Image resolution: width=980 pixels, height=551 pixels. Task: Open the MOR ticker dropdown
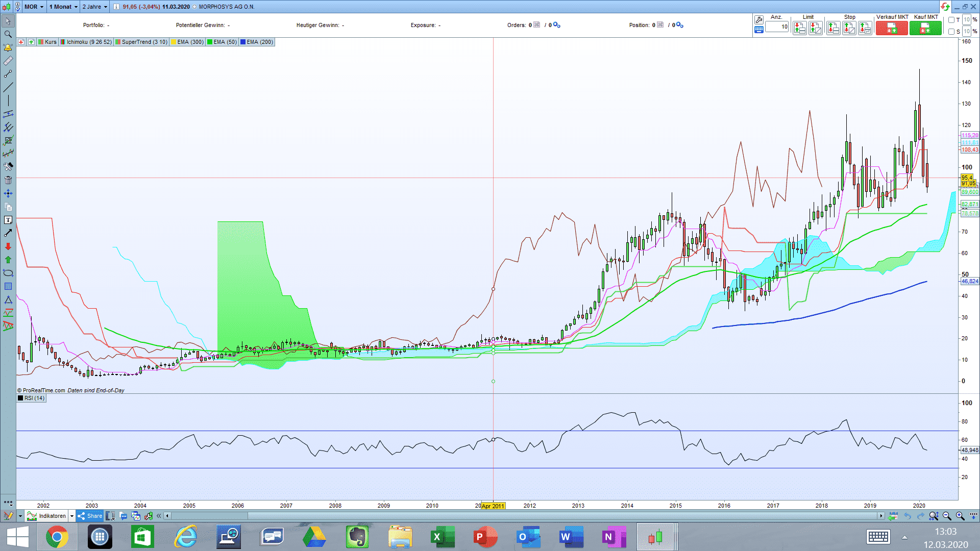(34, 7)
